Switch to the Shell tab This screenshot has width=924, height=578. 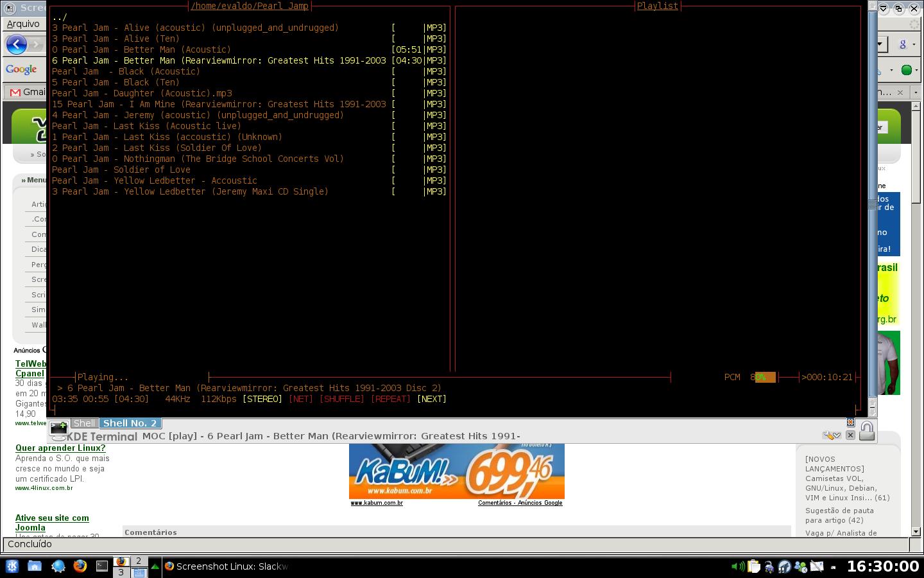click(x=84, y=423)
